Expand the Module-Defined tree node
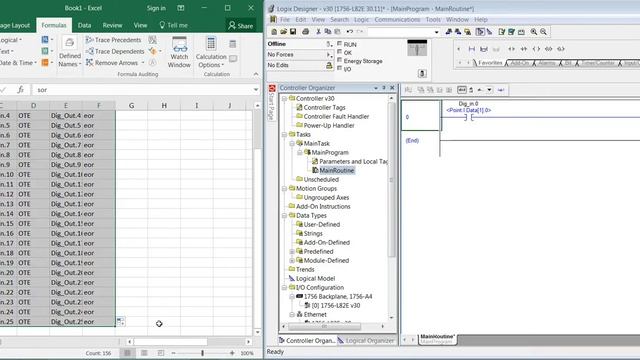The height and width of the screenshot is (360, 640). click(x=292, y=260)
